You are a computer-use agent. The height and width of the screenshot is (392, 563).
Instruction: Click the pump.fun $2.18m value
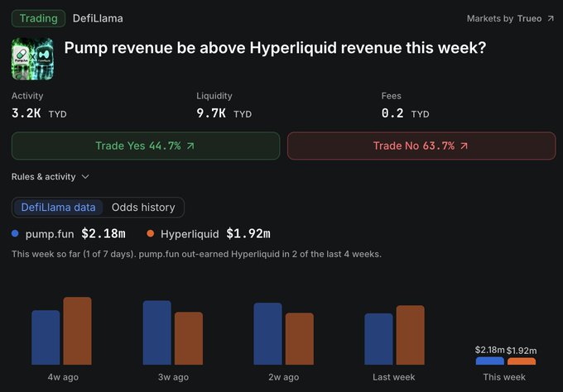tap(103, 234)
